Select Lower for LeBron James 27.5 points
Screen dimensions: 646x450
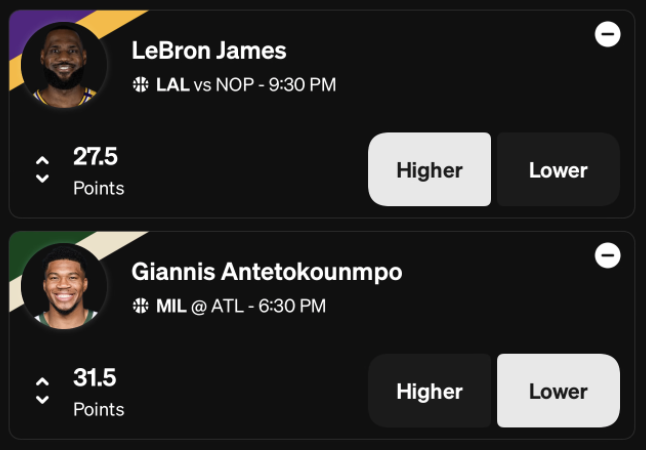558,169
